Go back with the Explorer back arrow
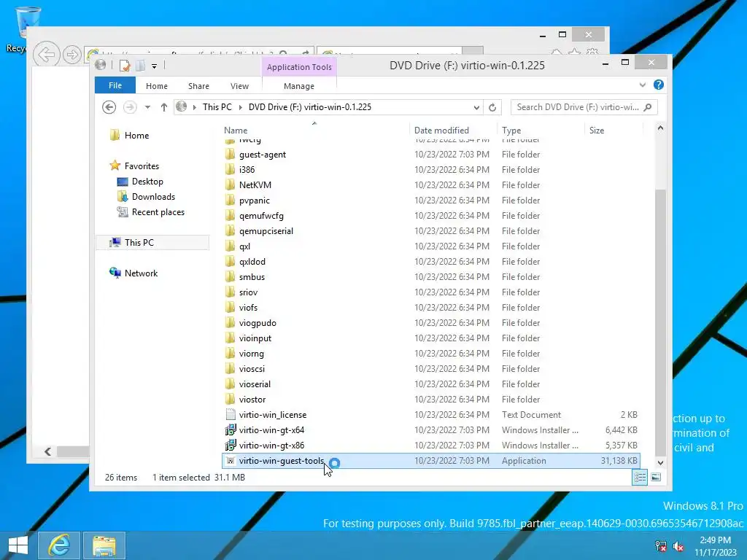Image resolution: width=747 pixels, height=560 pixels. tap(109, 107)
